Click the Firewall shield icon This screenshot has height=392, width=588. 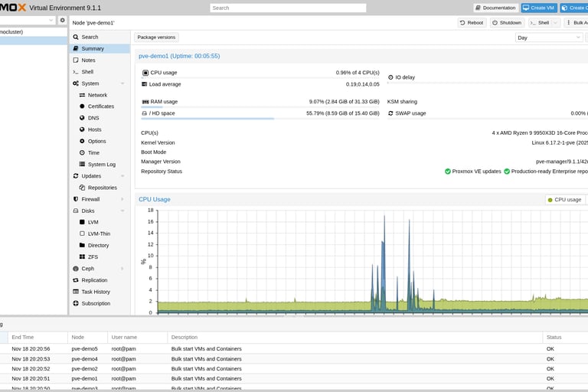tap(76, 199)
